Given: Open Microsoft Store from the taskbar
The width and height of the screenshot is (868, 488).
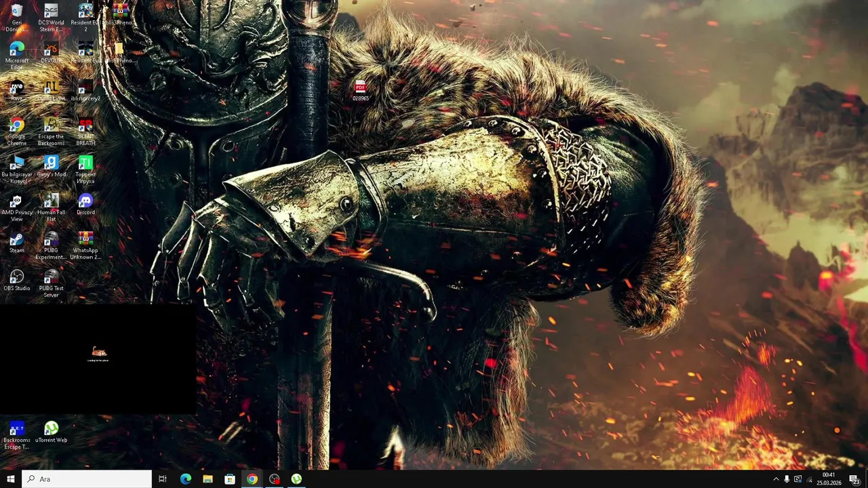Looking at the screenshot, I should (x=230, y=479).
